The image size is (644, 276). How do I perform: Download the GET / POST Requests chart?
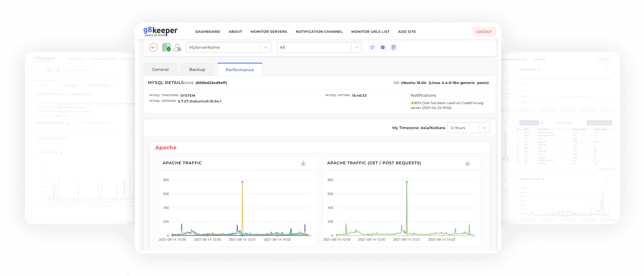coord(467,163)
